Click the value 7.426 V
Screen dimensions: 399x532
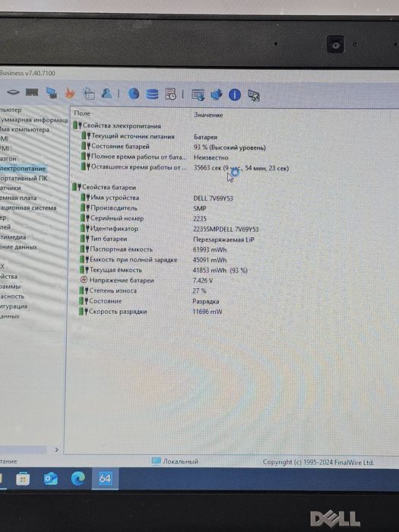coord(203,280)
